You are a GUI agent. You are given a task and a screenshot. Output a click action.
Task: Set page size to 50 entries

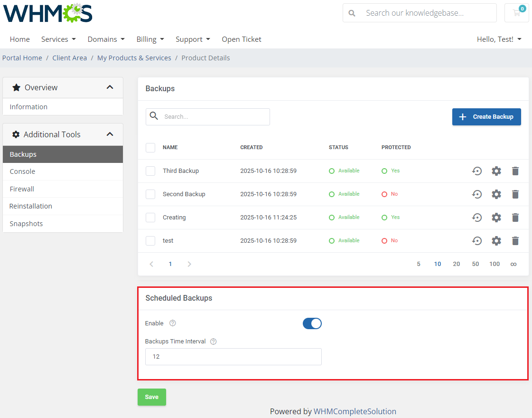pyautogui.click(x=476, y=264)
